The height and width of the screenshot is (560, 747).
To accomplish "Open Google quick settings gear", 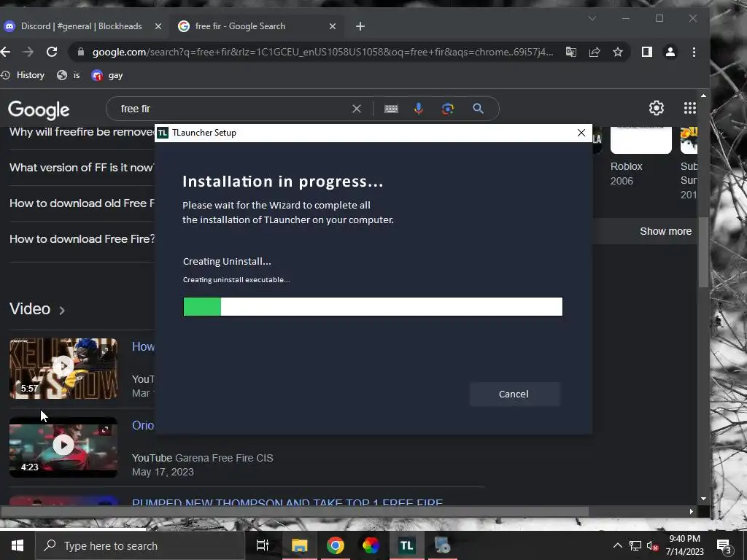I will click(657, 108).
